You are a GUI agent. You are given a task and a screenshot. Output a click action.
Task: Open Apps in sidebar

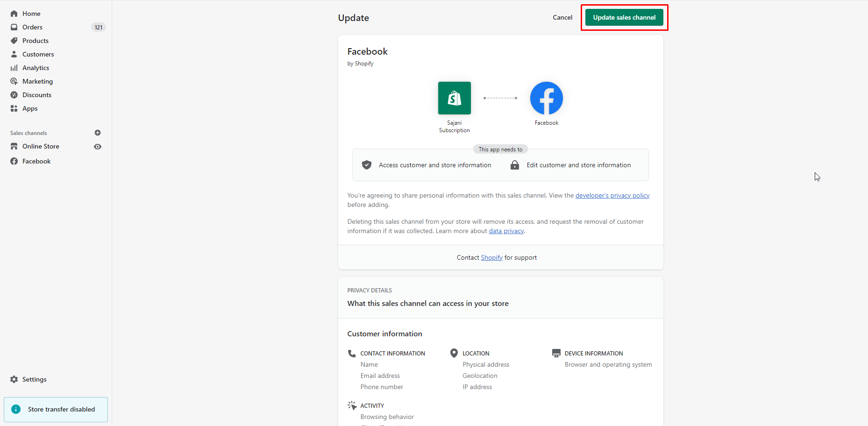point(30,108)
